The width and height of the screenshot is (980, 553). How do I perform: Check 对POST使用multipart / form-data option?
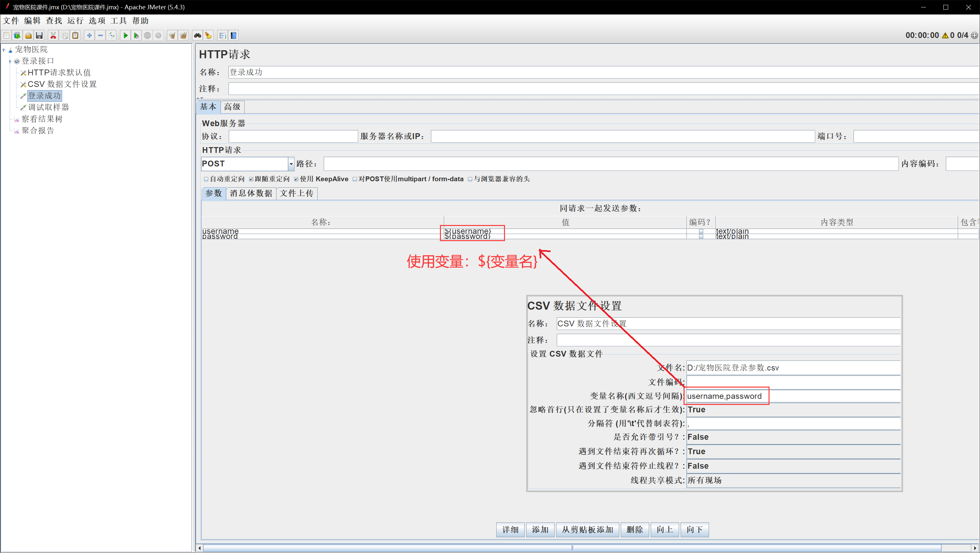[355, 179]
